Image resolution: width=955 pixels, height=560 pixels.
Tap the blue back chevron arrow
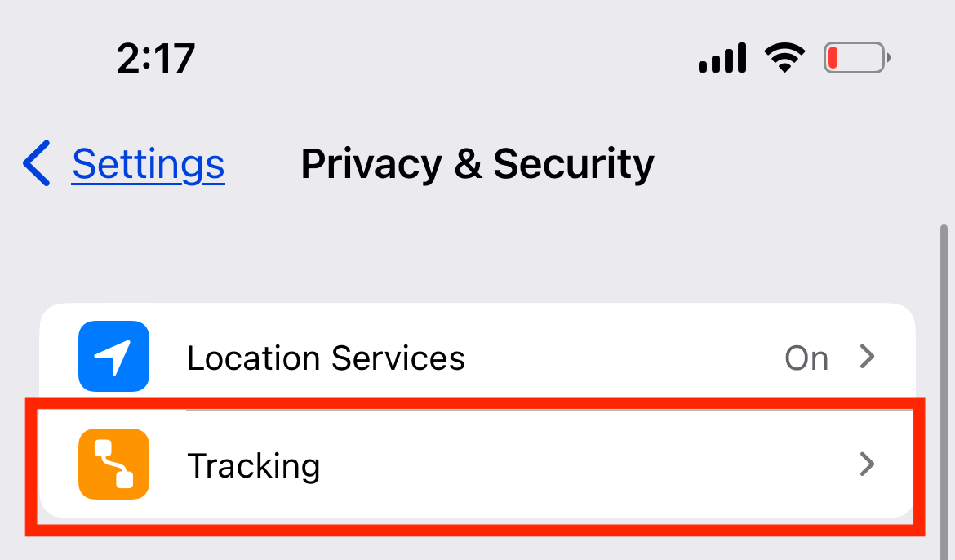pyautogui.click(x=38, y=163)
